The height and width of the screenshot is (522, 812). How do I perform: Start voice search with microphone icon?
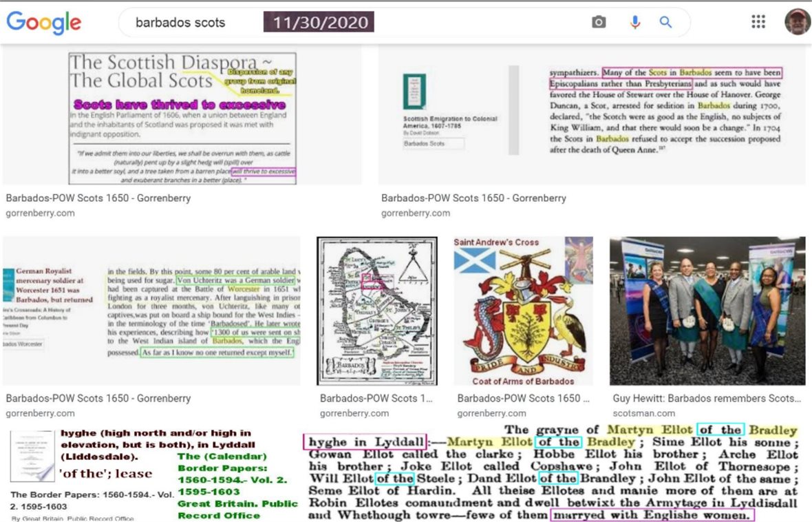tap(634, 22)
